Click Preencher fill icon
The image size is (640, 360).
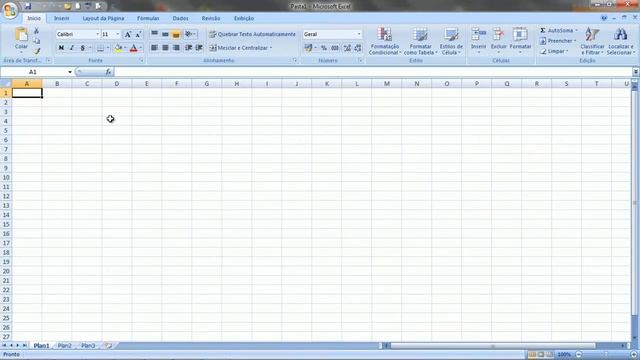tap(543, 41)
